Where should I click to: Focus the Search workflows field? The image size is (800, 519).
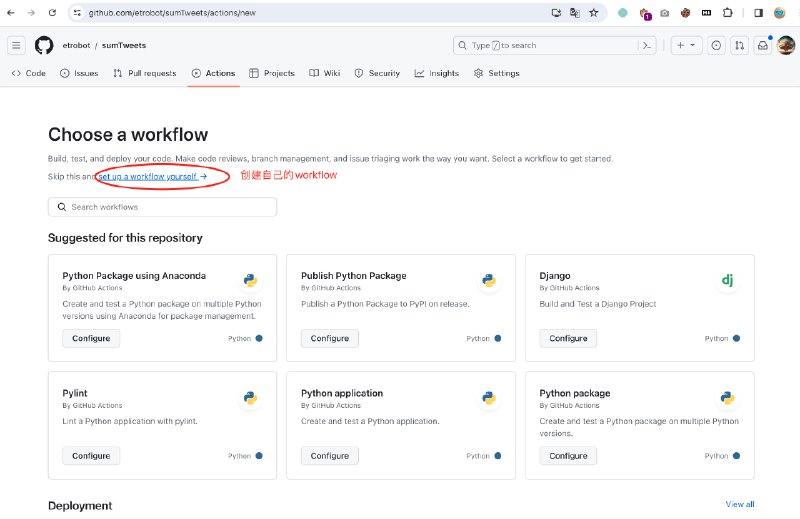pos(162,207)
